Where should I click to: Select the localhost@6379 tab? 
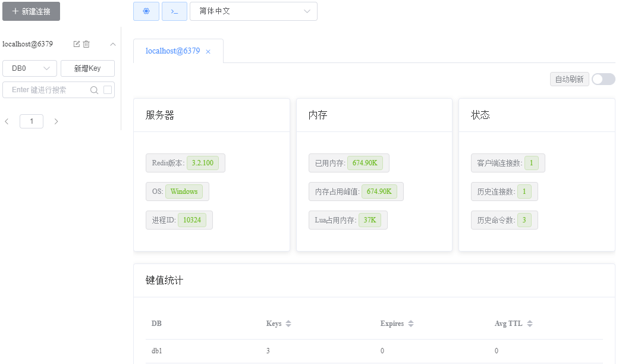(172, 51)
